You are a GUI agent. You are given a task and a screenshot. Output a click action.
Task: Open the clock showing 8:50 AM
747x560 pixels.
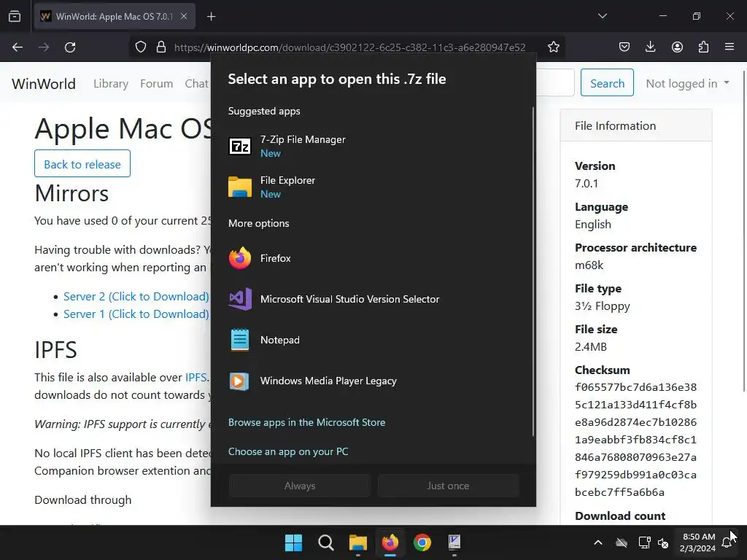pos(698,542)
